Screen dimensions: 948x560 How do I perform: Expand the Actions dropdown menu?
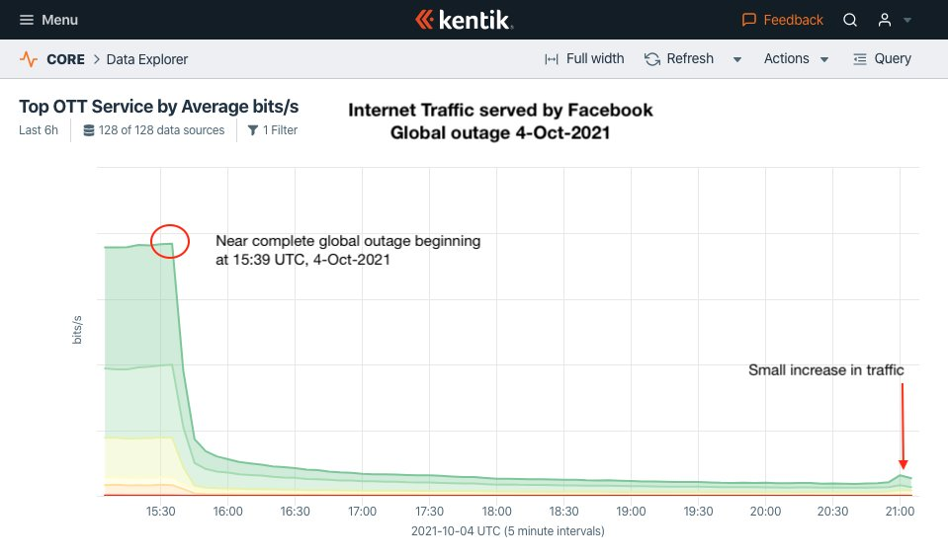[796, 59]
